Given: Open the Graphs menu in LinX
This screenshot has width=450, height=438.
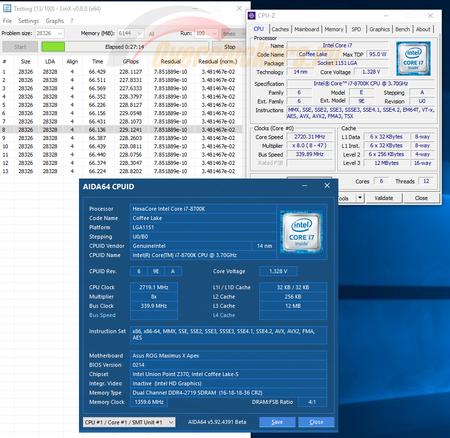Looking at the screenshot, I should [55, 21].
